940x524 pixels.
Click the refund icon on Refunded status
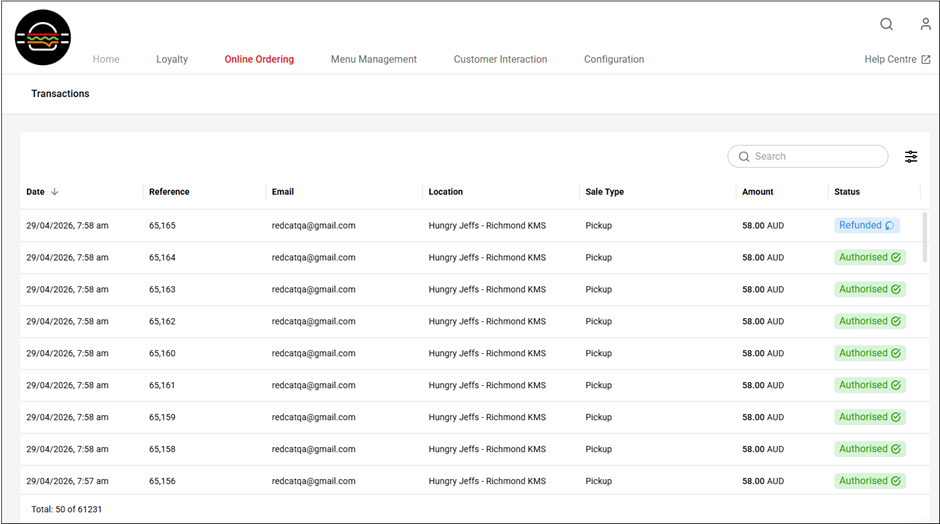pyautogui.click(x=890, y=226)
